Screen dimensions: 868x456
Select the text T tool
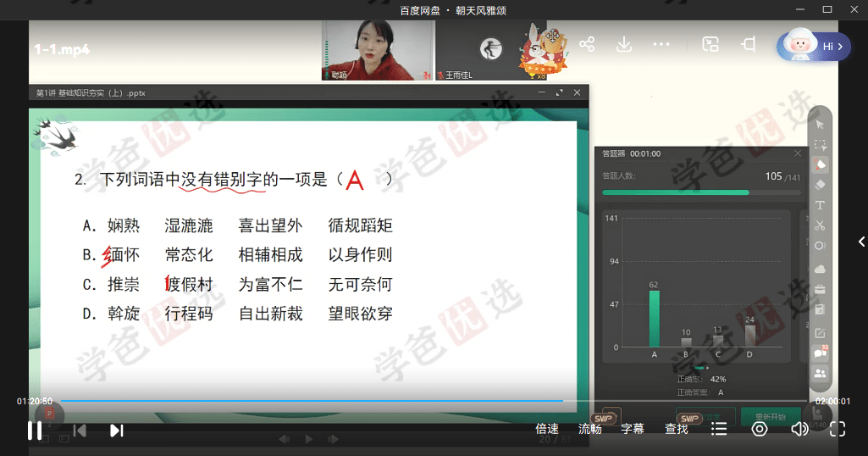coord(820,205)
